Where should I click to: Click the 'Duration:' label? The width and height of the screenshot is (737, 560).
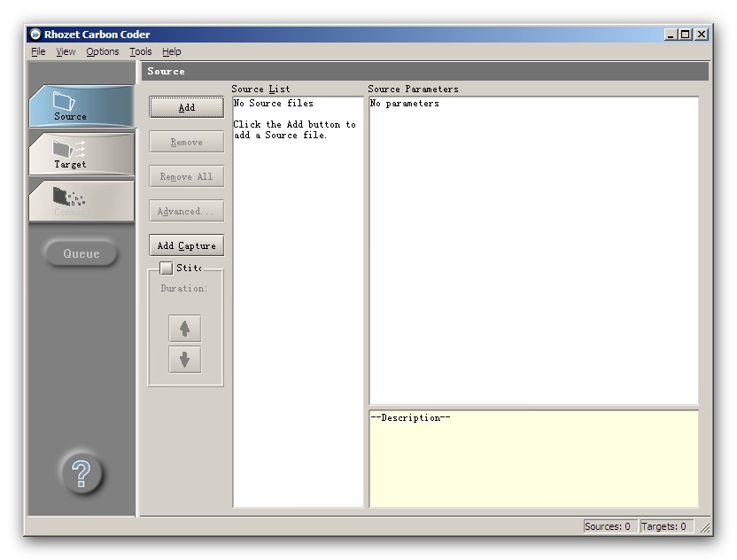(184, 288)
